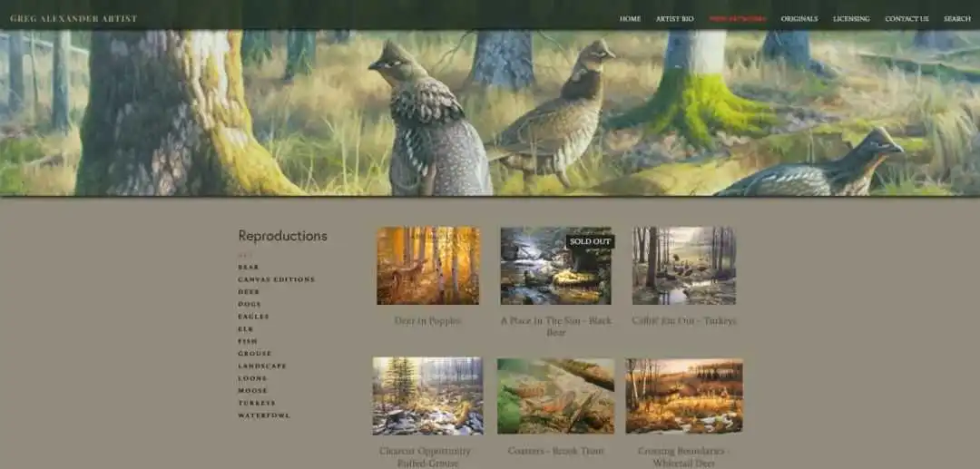
Task: Open the Loons category
Action: 252,378
